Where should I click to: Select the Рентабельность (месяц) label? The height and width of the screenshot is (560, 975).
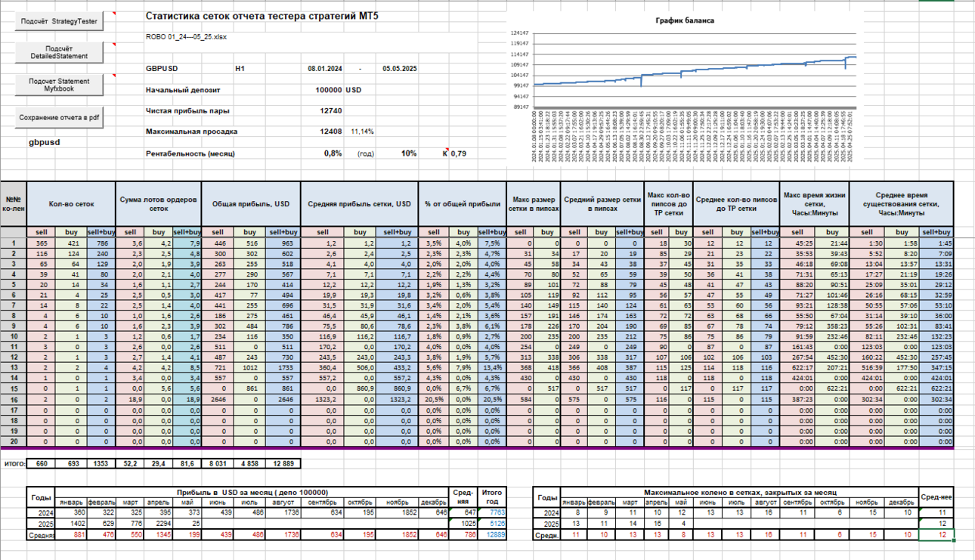(x=190, y=153)
